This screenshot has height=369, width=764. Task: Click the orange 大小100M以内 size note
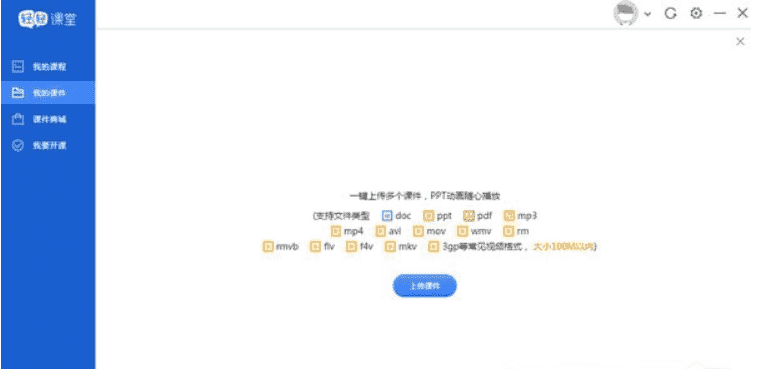pyautogui.click(x=565, y=247)
